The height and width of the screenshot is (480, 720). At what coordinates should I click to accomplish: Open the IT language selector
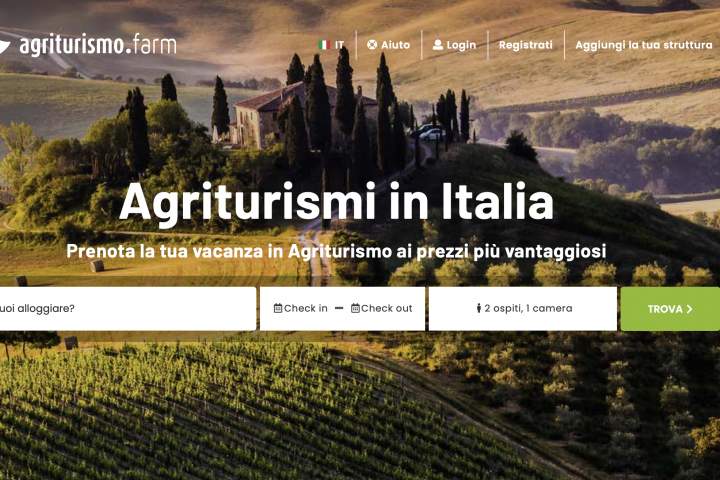[332, 45]
